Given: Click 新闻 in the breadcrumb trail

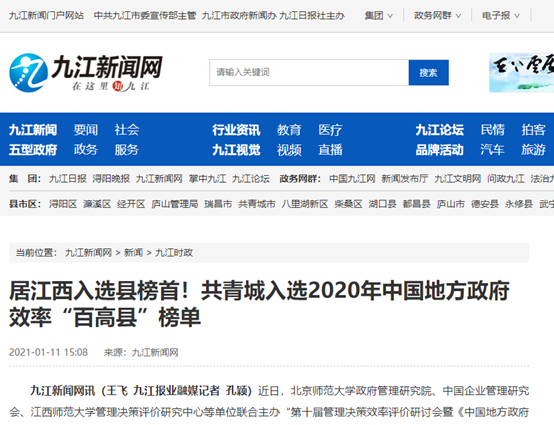Looking at the screenshot, I should [x=133, y=253].
